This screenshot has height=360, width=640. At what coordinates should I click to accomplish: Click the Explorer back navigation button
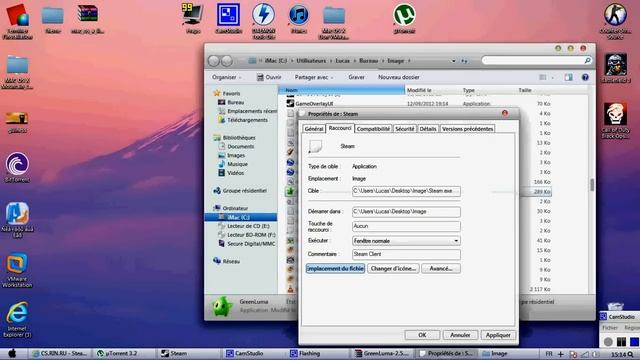pyautogui.click(x=213, y=61)
